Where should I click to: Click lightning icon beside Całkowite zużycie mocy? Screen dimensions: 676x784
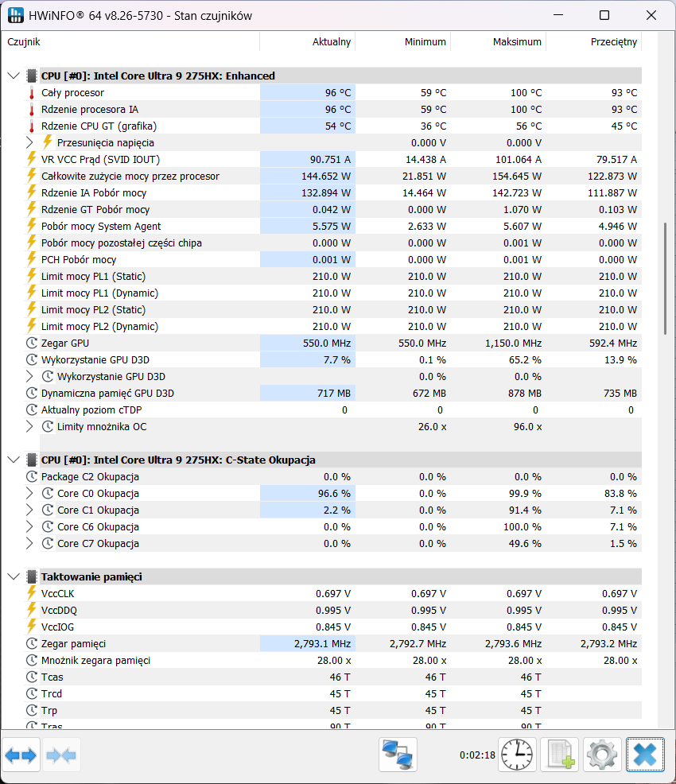[x=32, y=176]
